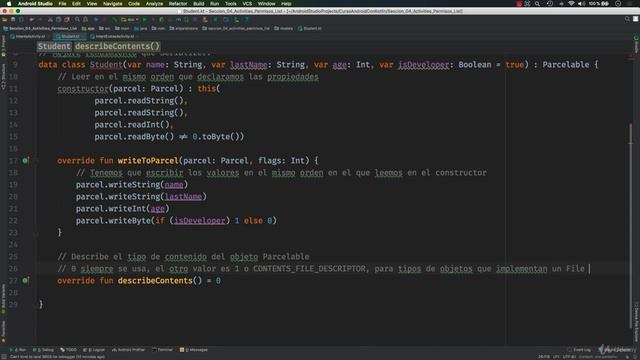Screen dimensions: 640x360
Task: Click the Student.kt breadcrumb item
Action: pyautogui.click(x=310, y=29)
